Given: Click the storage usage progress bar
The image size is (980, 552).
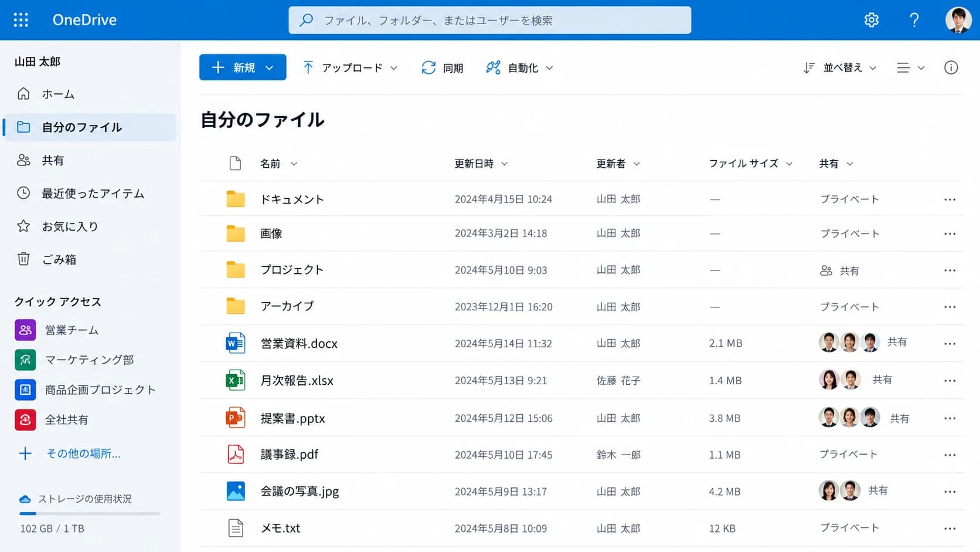Looking at the screenshot, I should (x=90, y=514).
